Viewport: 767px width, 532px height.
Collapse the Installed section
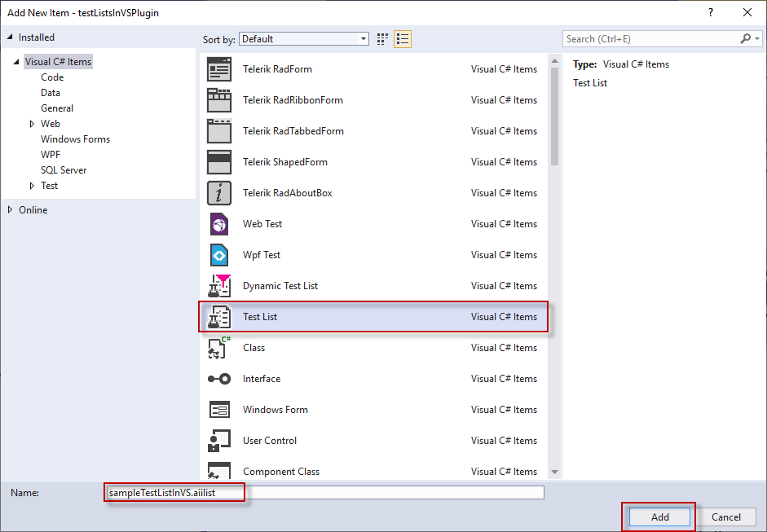point(11,37)
